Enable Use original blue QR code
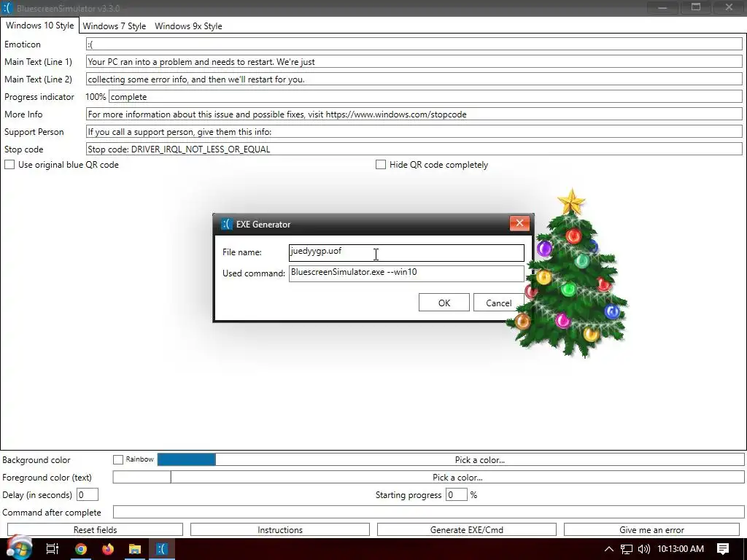The height and width of the screenshot is (560, 747). click(9, 164)
